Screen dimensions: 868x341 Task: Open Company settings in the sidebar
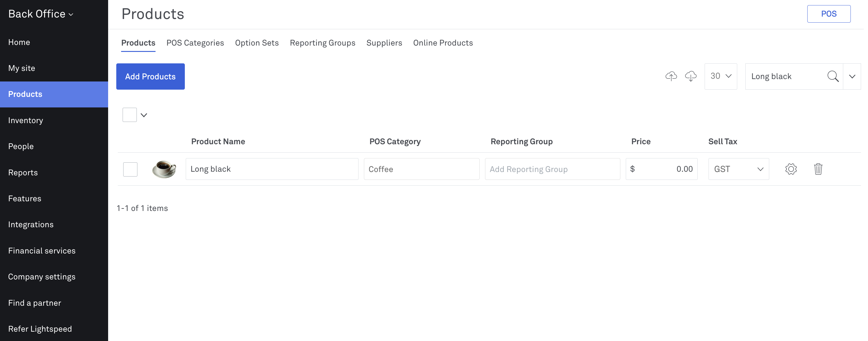54,277
